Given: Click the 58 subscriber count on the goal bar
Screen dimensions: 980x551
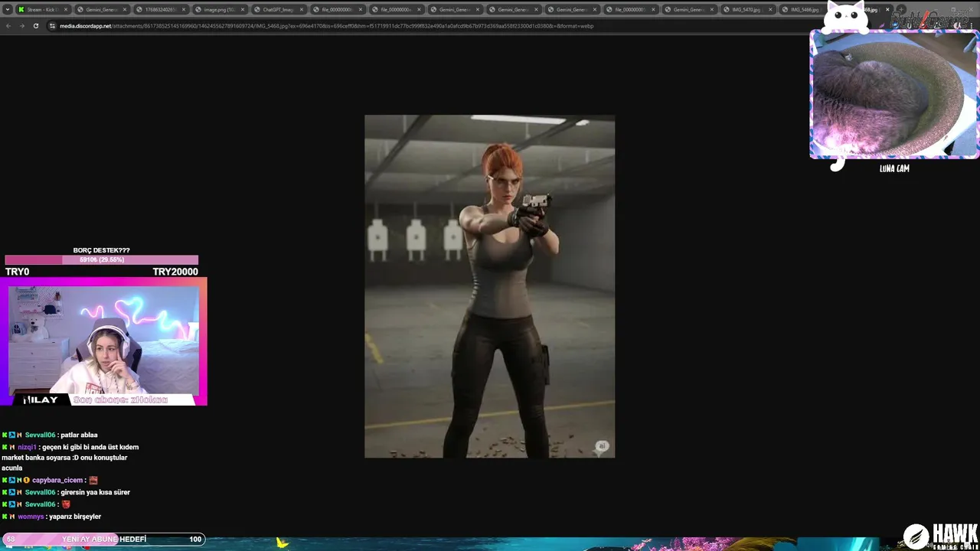Looking at the screenshot, I should click(11, 540).
